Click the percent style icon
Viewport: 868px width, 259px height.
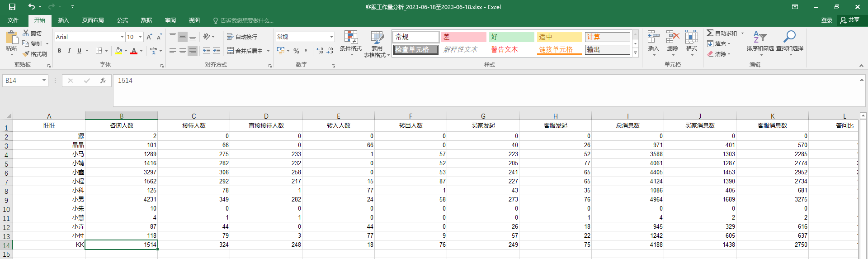pyautogui.click(x=296, y=51)
